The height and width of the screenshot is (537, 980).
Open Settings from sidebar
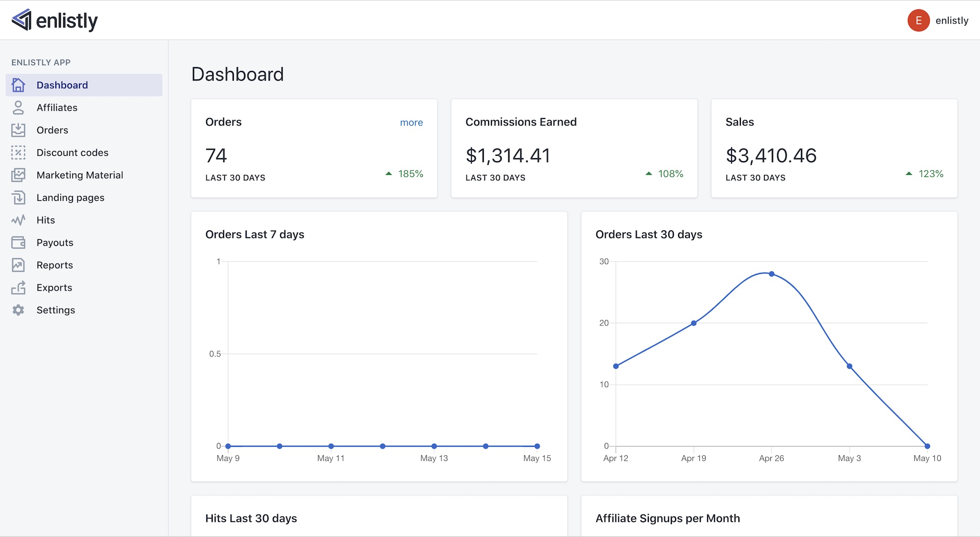point(84,310)
